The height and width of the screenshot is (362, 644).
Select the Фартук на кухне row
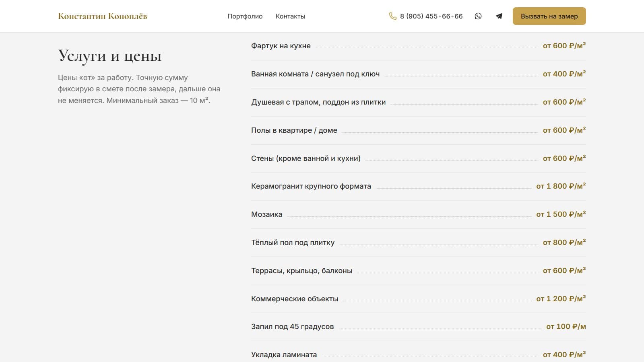(419, 46)
